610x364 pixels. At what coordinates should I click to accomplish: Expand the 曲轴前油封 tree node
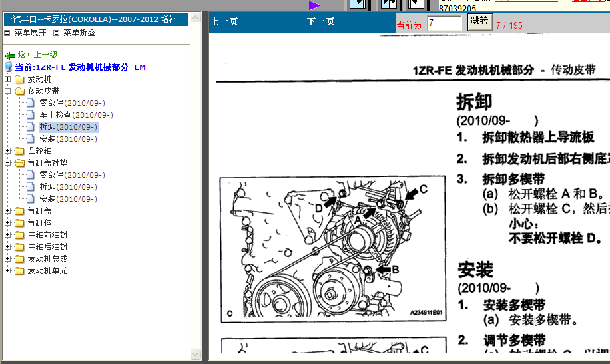7,235
